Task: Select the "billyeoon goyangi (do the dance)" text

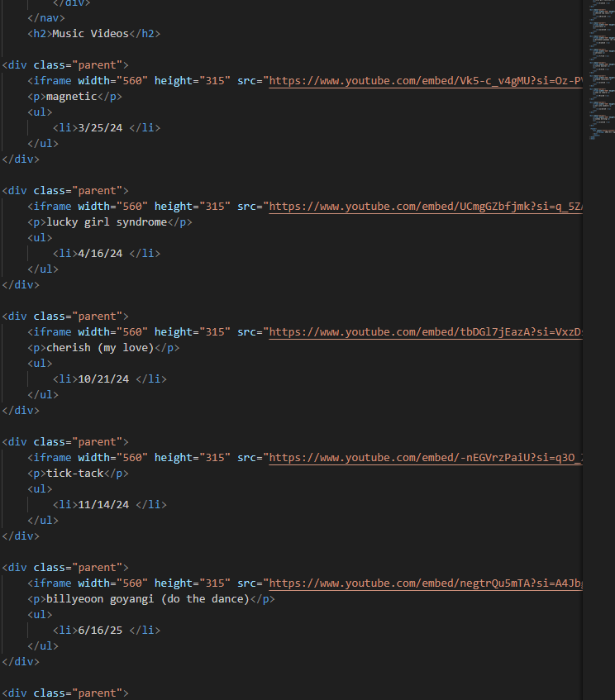Action: tap(147, 599)
